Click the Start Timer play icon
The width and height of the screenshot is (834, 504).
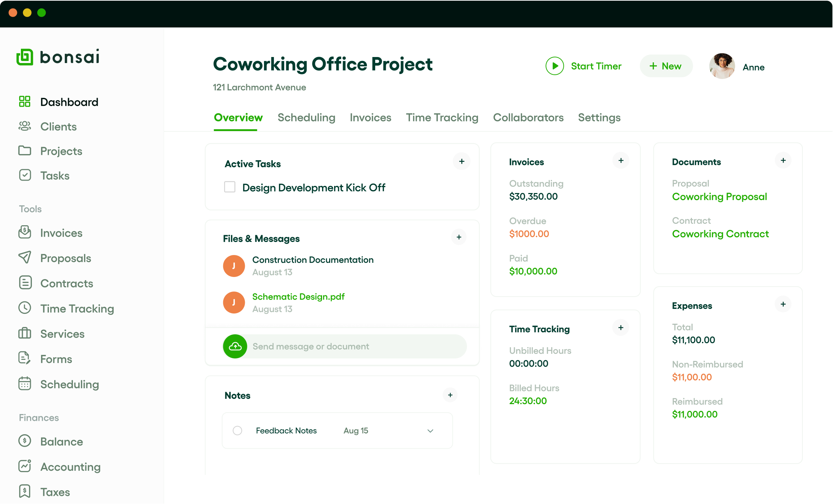(554, 66)
